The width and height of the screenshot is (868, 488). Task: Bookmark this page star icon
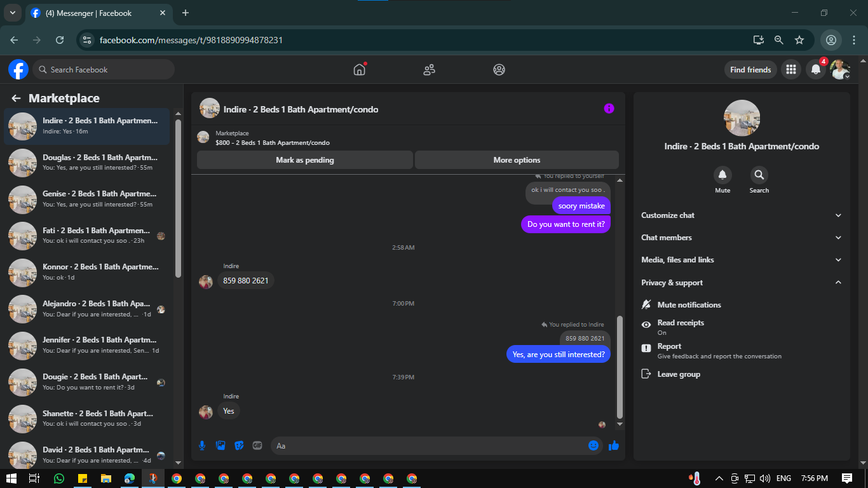[799, 40]
